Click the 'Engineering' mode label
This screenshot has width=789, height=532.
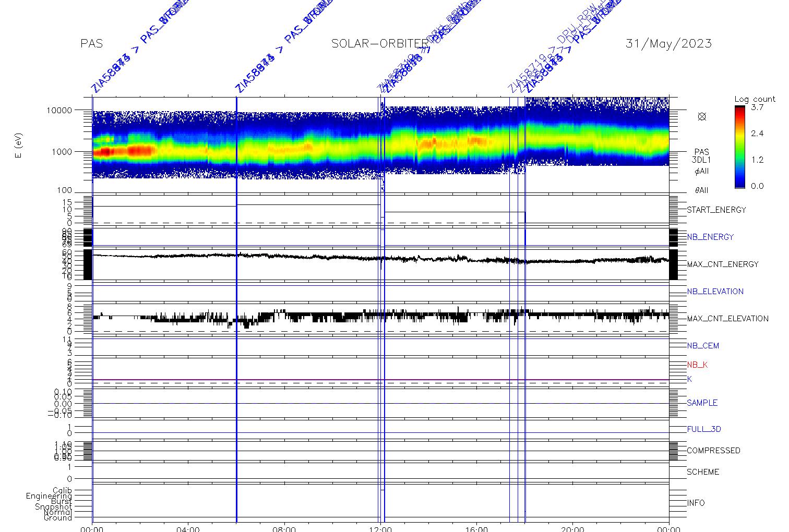point(49,496)
